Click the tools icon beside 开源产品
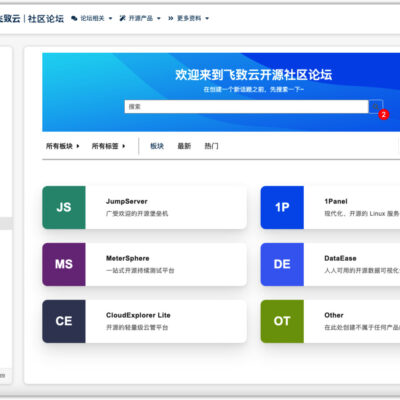This screenshot has height=400, width=400. click(123, 18)
